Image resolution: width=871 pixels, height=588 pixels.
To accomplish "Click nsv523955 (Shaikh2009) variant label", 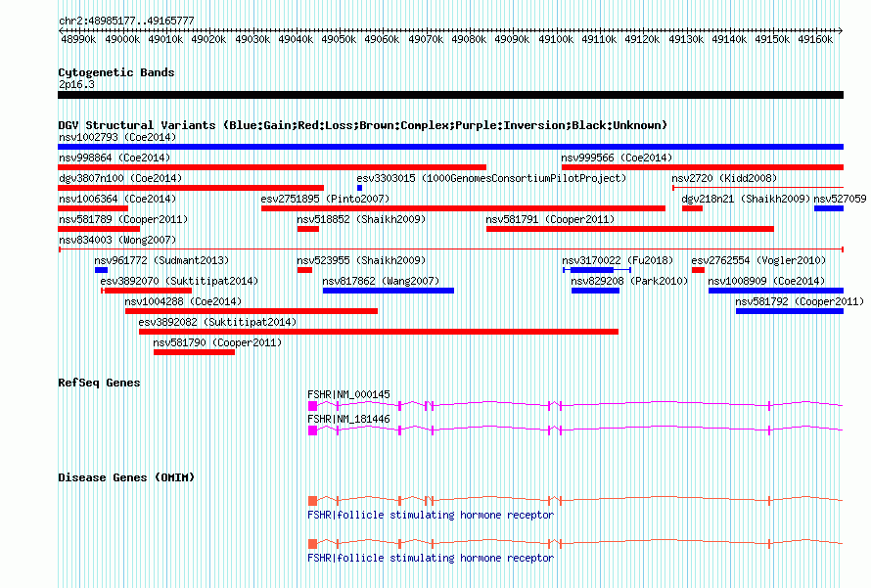I will click(x=361, y=260).
